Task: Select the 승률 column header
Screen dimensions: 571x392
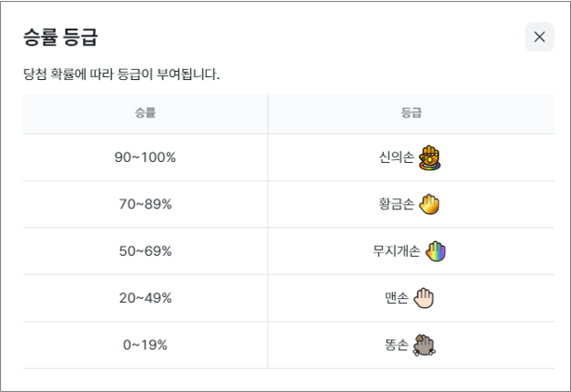Action: (145, 113)
